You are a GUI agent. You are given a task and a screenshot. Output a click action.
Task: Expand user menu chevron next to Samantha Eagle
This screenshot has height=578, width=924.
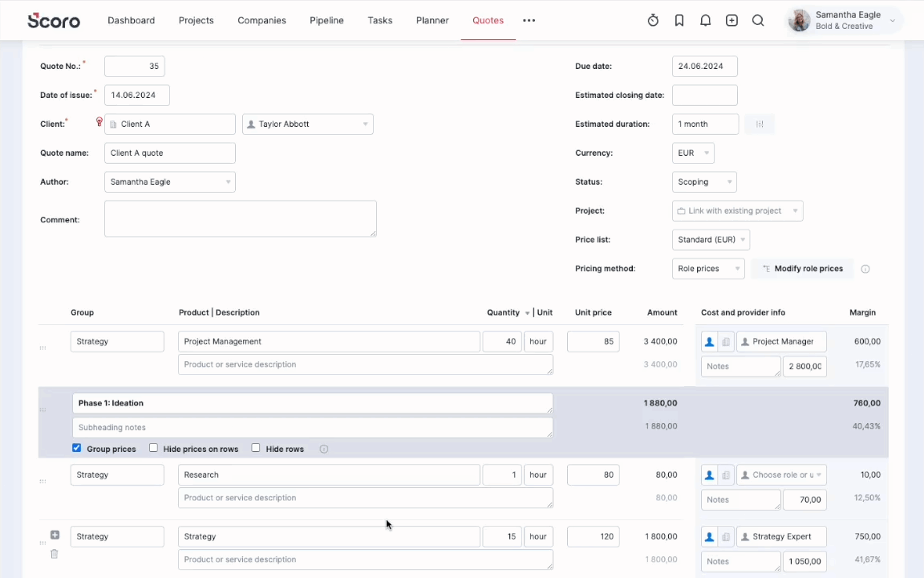(892, 21)
